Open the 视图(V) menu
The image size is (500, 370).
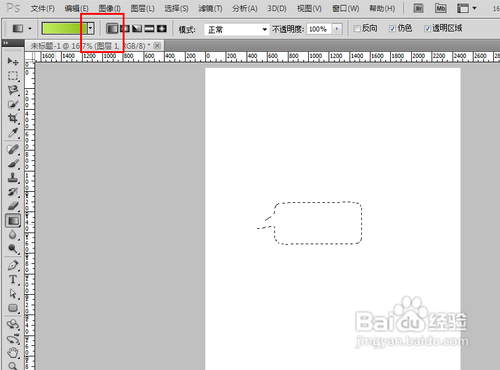click(309, 8)
